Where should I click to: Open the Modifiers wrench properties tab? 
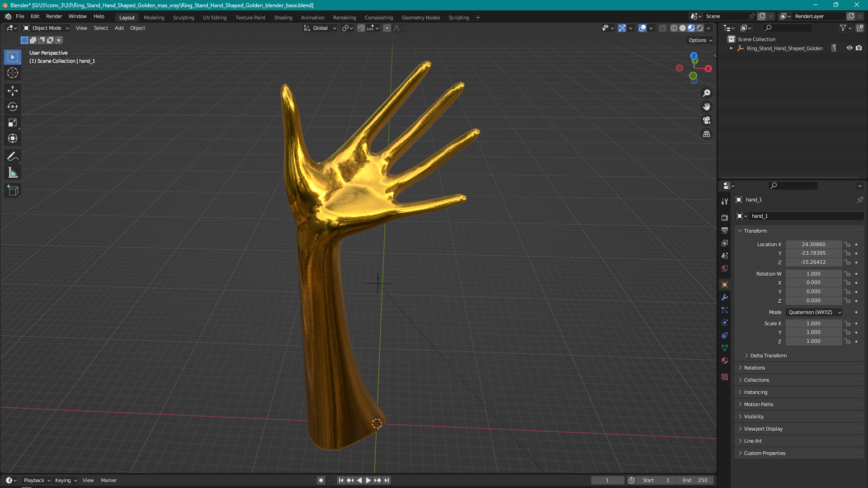[x=725, y=297]
